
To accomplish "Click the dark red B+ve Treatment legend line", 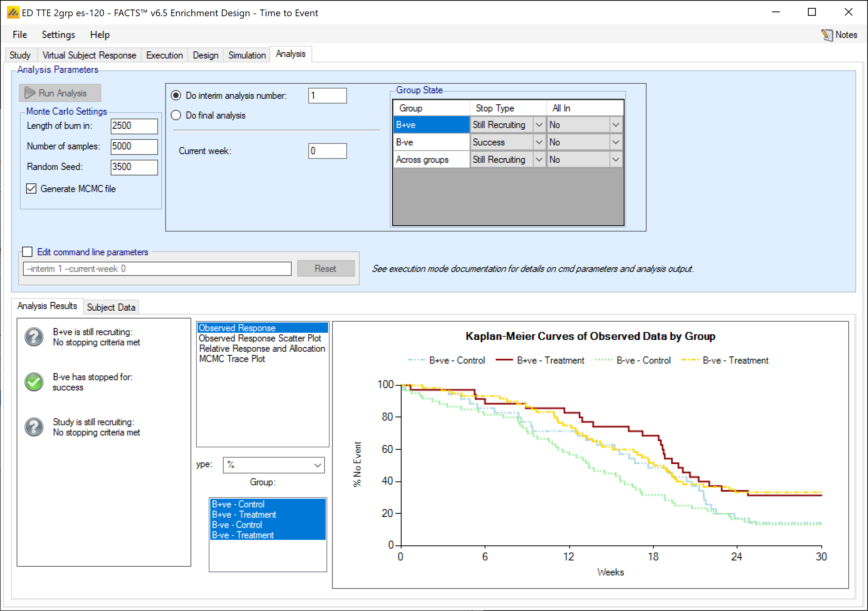I will coord(504,360).
